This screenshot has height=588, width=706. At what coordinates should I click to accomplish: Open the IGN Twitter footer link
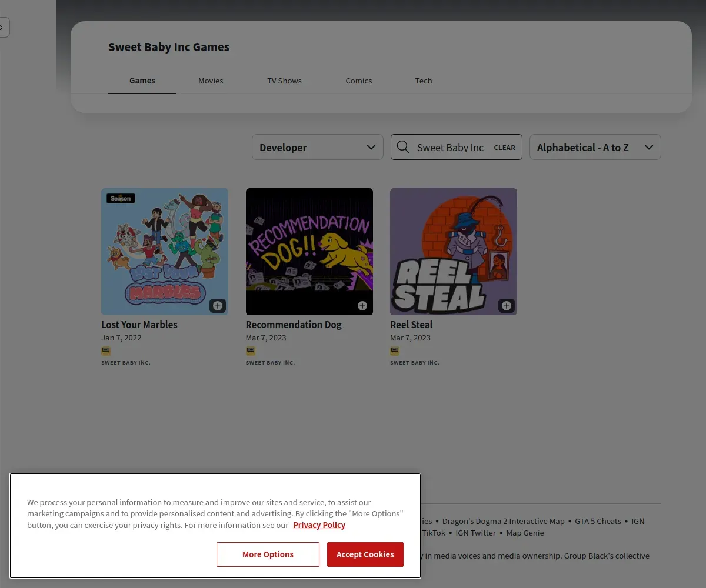click(475, 533)
